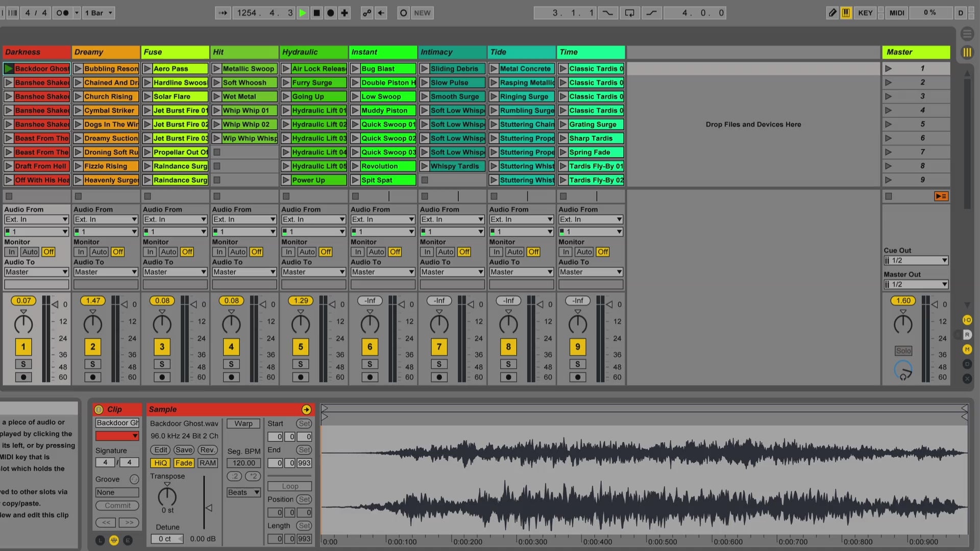
Task: Click the Back to Arrangement button
Action: (941, 196)
